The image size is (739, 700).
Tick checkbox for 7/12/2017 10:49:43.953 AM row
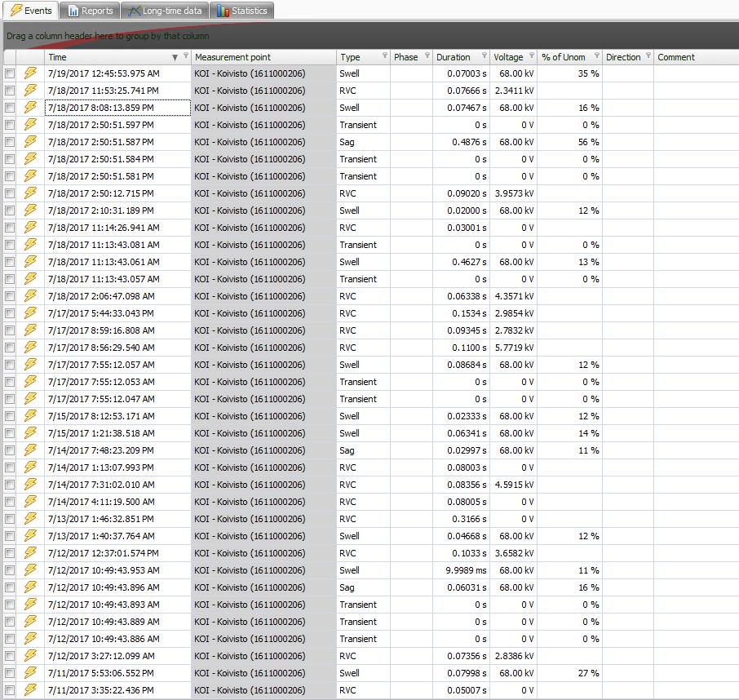pos(10,571)
